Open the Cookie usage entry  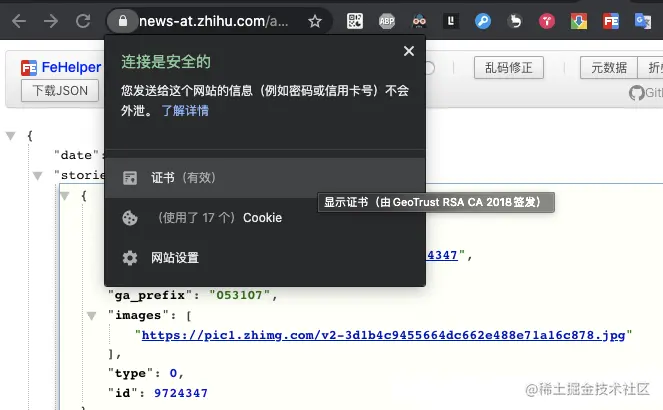(x=265, y=218)
